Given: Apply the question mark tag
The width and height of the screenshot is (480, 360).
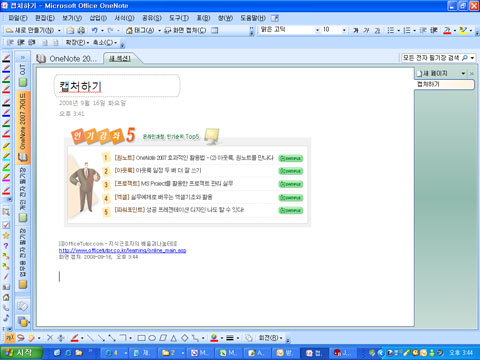Looking at the screenshot, I should pos(6,246).
